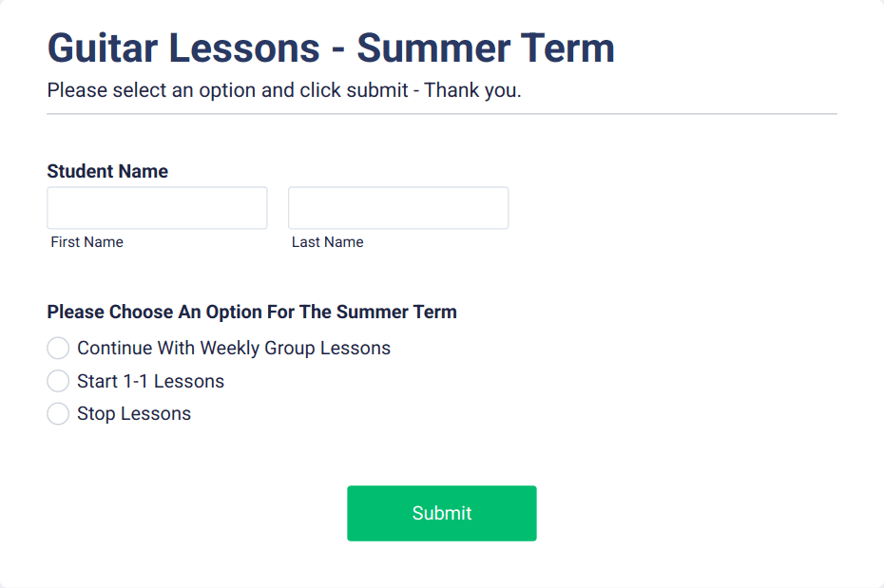The image size is (884, 588).
Task: Click inside the First Name field
Action: pyautogui.click(x=157, y=207)
